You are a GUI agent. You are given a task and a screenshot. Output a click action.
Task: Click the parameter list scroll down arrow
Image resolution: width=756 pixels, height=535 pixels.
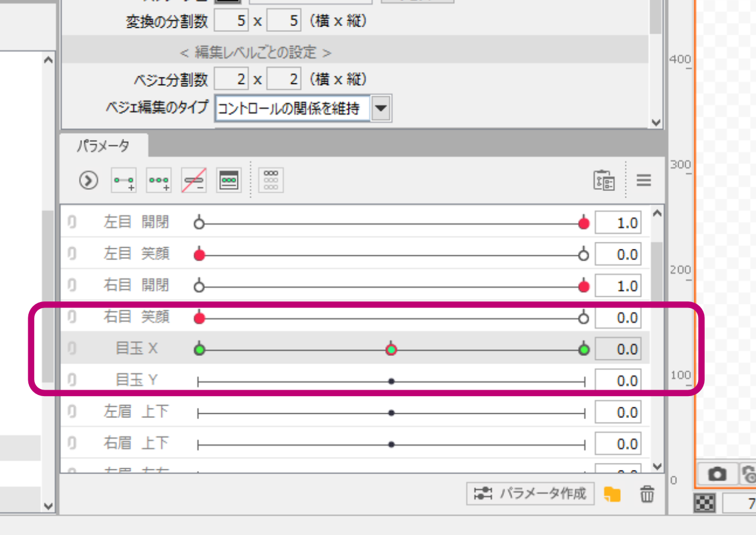[657, 466]
